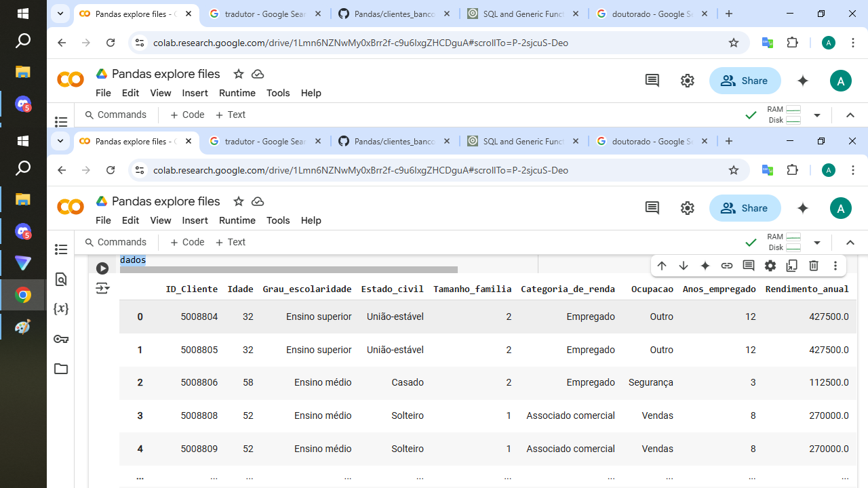Click Chrome icon in the taskbar
This screenshot has width=868, height=488.
(x=23, y=296)
